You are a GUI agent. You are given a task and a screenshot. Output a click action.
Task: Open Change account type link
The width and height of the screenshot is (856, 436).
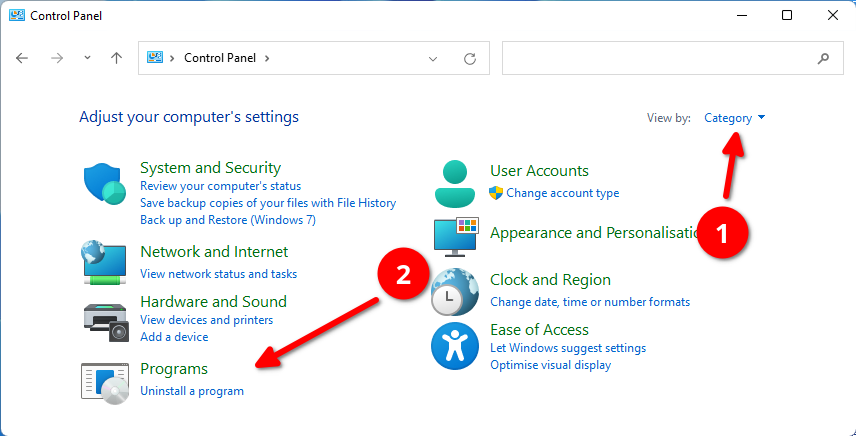[562, 193]
